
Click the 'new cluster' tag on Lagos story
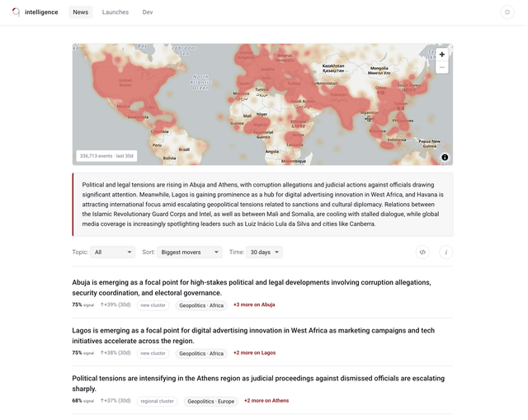coord(153,353)
